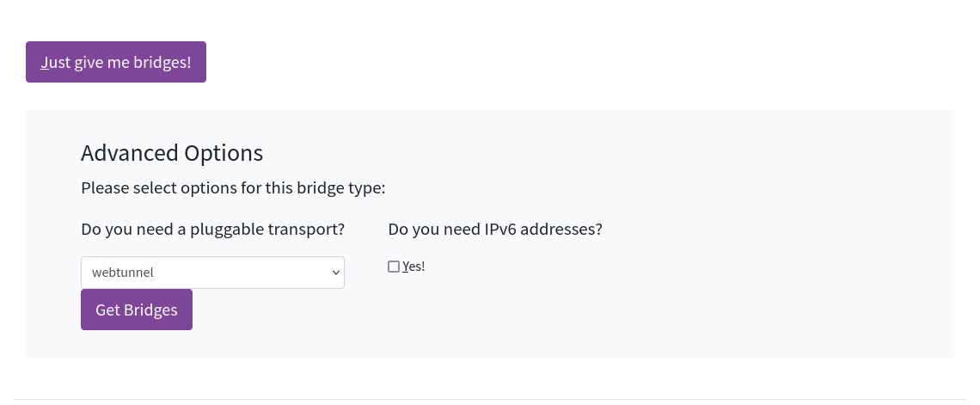Viewport: 980px width, 405px height.
Task: Submit advanced options with Get Bridges
Action: 137,310
